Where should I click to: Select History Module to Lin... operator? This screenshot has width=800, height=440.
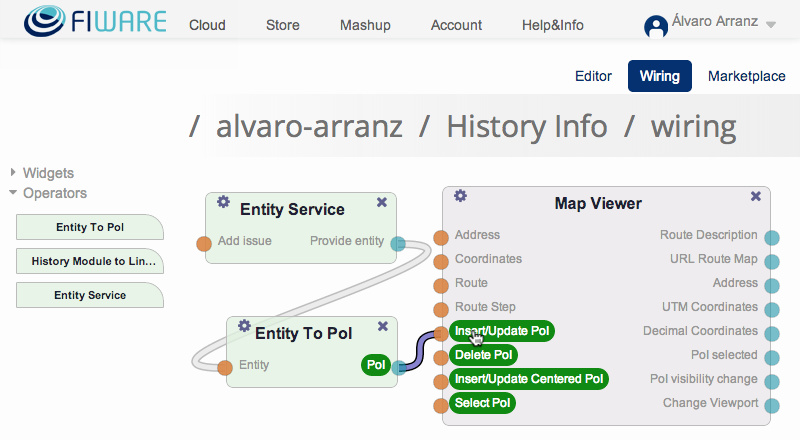click(90, 261)
